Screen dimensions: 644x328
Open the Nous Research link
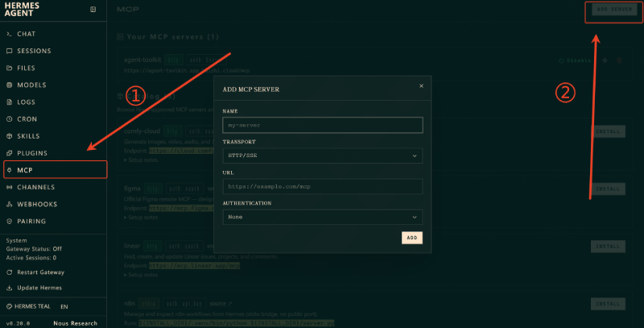(x=75, y=323)
